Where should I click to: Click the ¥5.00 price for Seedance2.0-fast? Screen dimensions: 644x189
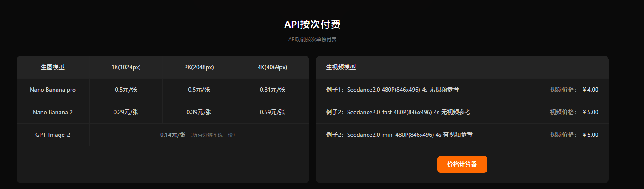coord(590,112)
